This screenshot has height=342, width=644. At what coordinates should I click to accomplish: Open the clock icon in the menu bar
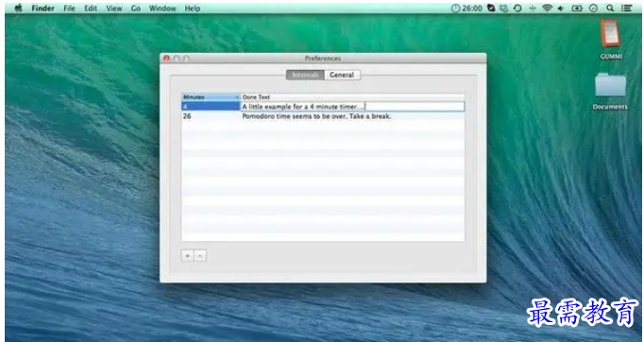tap(593, 8)
